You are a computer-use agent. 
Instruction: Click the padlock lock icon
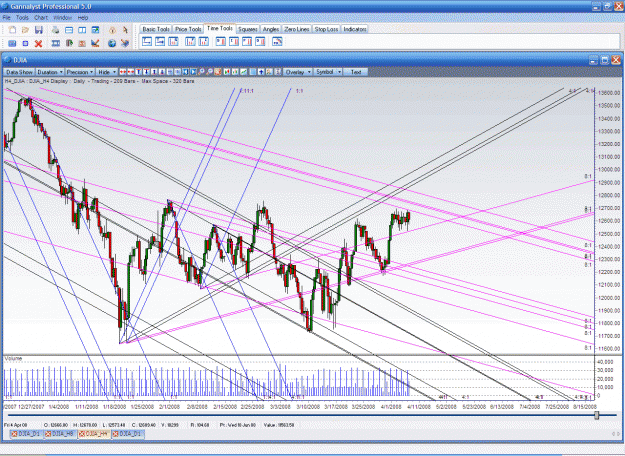pyautogui.click(x=112, y=30)
